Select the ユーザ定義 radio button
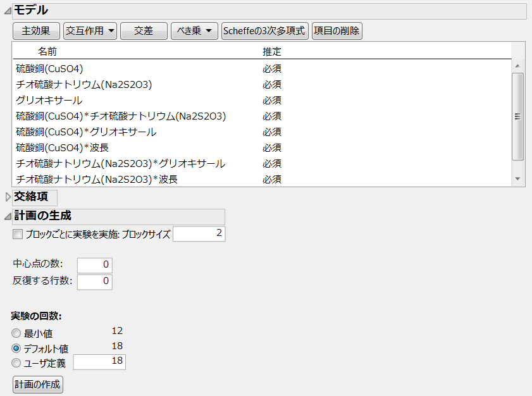This screenshot has width=532, height=396. 16,364
